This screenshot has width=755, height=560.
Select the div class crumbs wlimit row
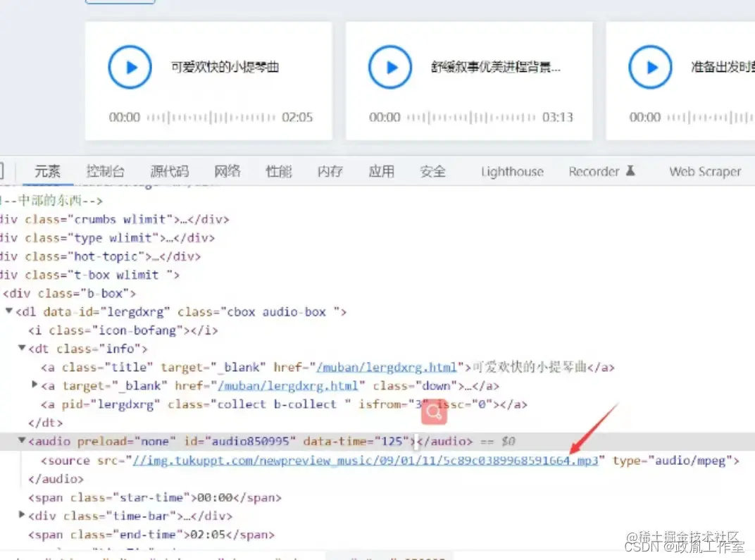tap(114, 220)
